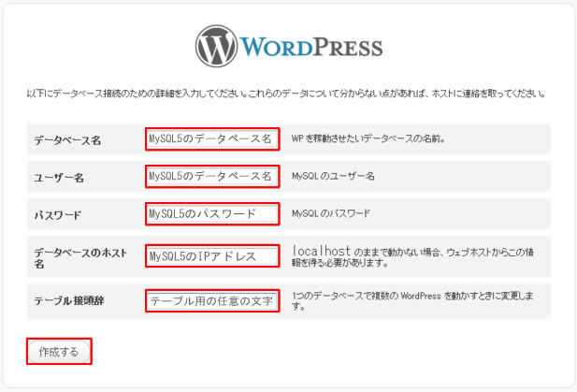Screen dimensions: 577x392
Task: Click the ユーザー名 input field
Action: pos(212,176)
